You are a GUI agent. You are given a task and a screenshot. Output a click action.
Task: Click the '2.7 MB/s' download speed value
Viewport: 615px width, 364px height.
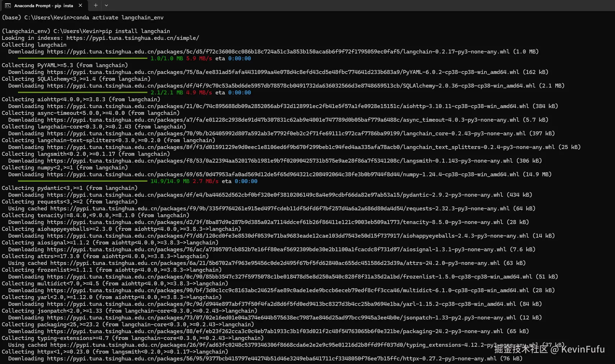pos(206,181)
